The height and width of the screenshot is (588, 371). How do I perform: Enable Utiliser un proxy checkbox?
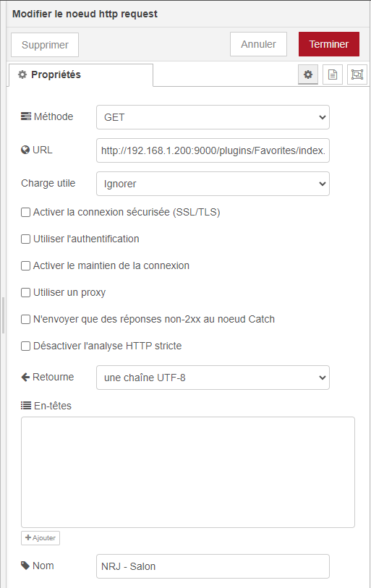pyautogui.click(x=25, y=292)
